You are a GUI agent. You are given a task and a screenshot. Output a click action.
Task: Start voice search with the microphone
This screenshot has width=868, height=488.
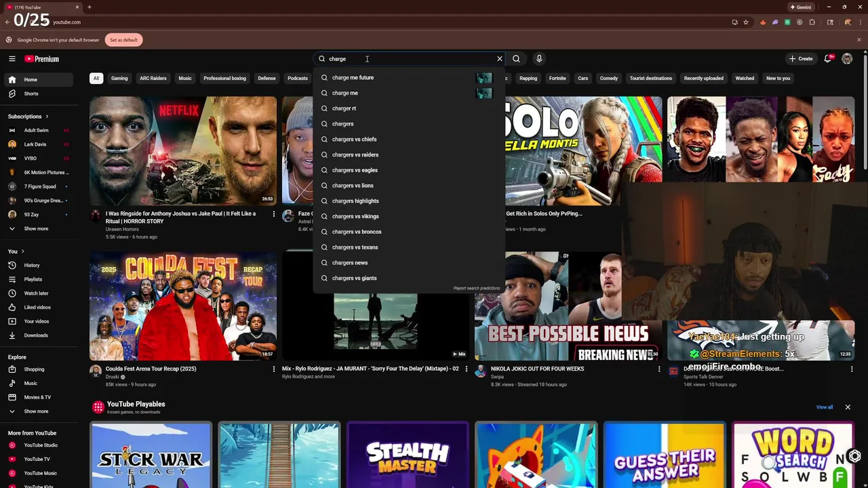point(539,59)
